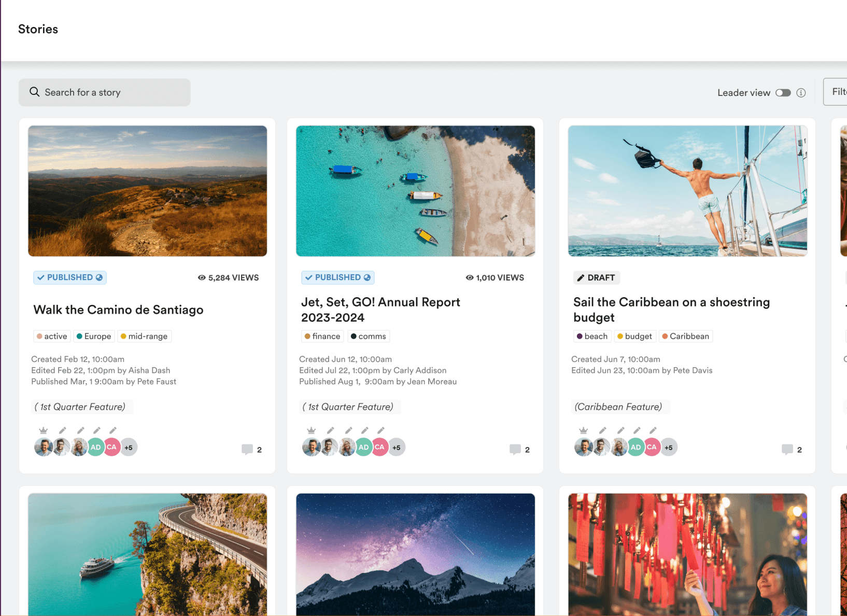Click the orange Caribbean tag color dot

coord(665,336)
